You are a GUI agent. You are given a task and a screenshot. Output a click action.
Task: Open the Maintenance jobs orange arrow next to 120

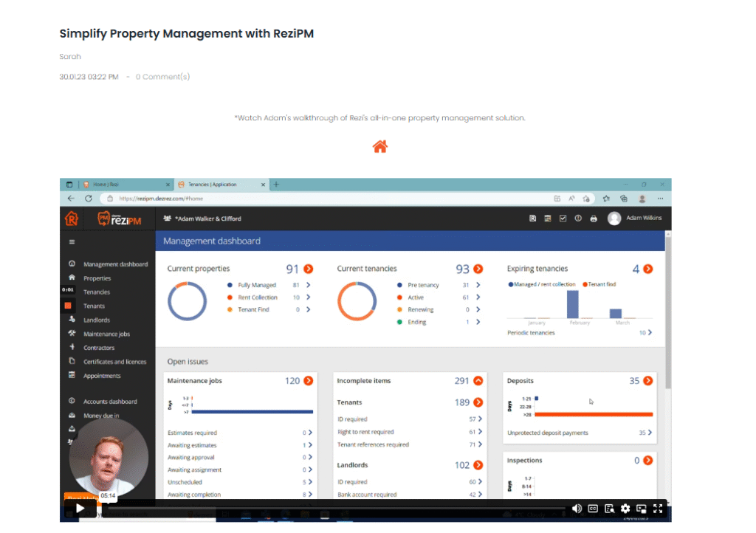click(309, 381)
